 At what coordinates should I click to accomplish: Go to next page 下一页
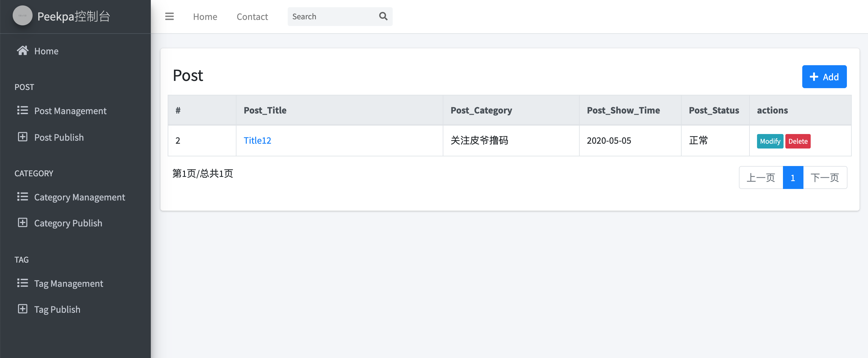(825, 177)
